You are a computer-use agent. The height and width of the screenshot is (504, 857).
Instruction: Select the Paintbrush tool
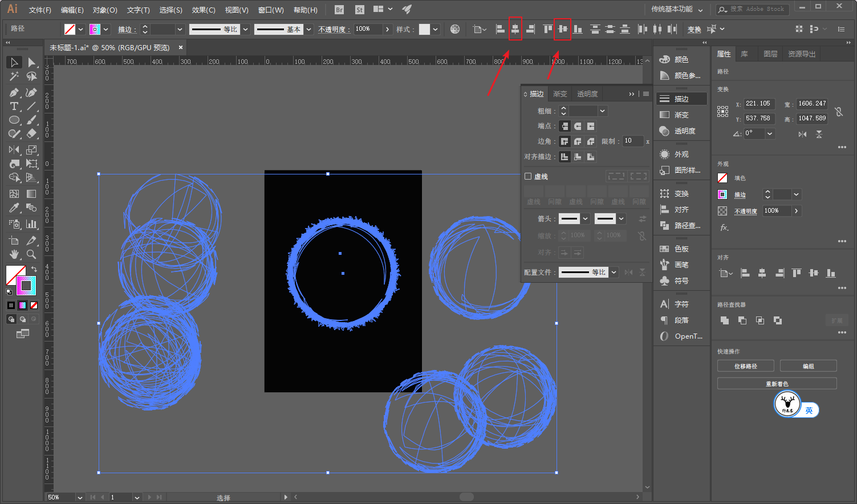coord(31,120)
